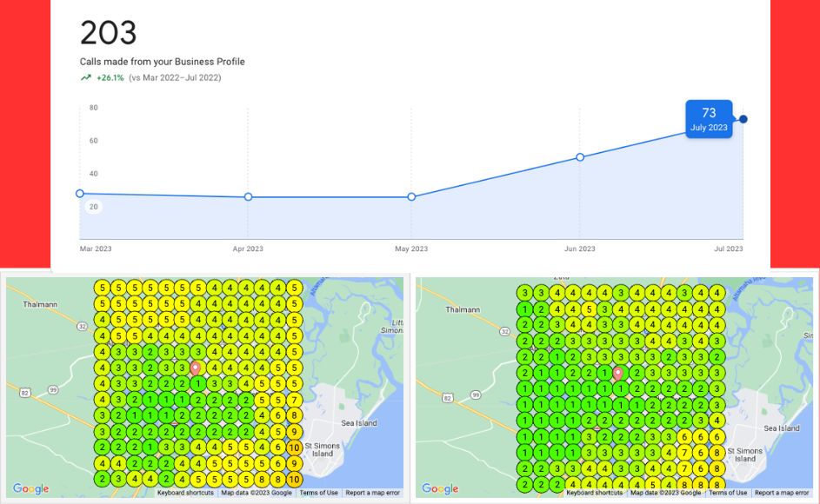This screenshot has height=504, width=820.
Task: Click the red location pin on left map
Action: (196, 368)
